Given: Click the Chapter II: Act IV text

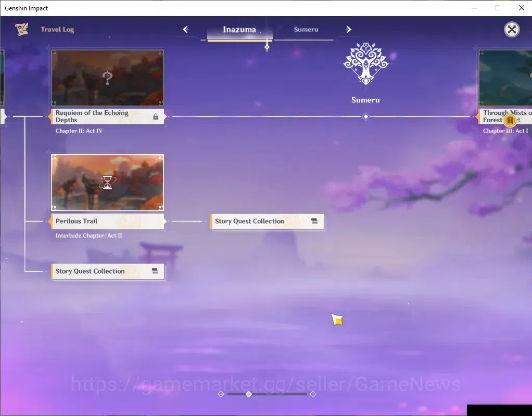Looking at the screenshot, I should pyautogui.click(x=79, y=131).
